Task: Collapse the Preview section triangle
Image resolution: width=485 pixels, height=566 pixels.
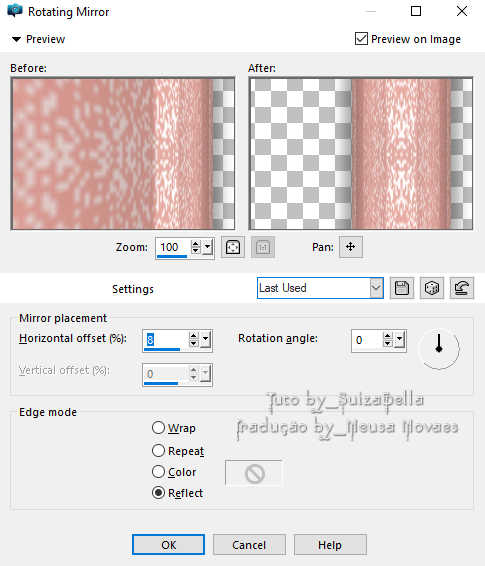Action: (x=16, y=39)
